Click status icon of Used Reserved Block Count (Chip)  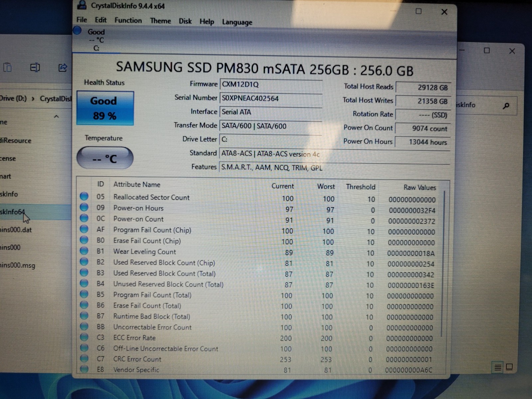click(84, 261)
